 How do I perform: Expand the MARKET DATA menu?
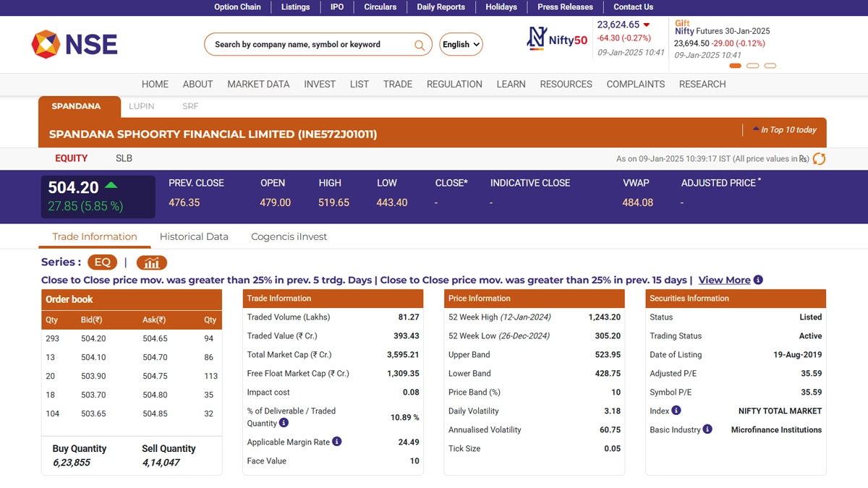coord(258,84)
